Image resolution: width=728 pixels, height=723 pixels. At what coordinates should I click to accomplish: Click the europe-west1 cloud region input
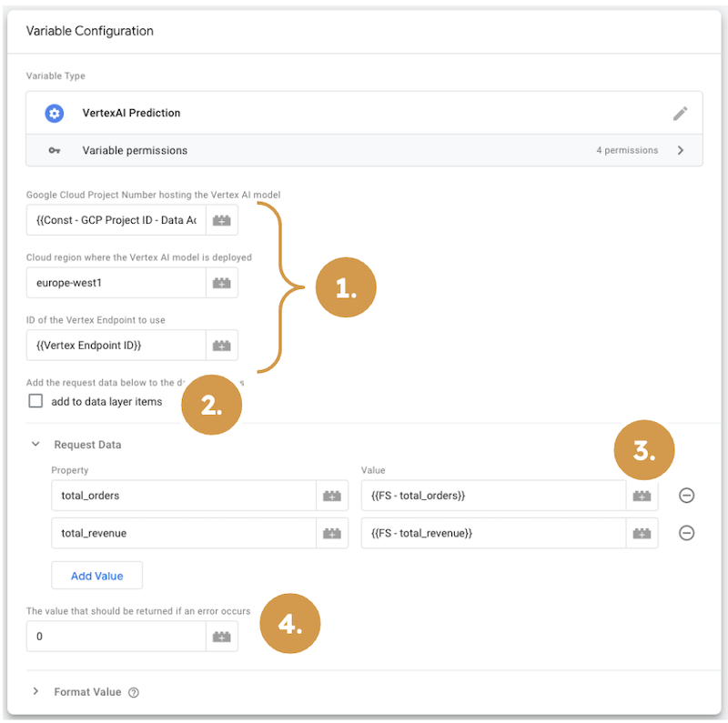pos(116,283)
